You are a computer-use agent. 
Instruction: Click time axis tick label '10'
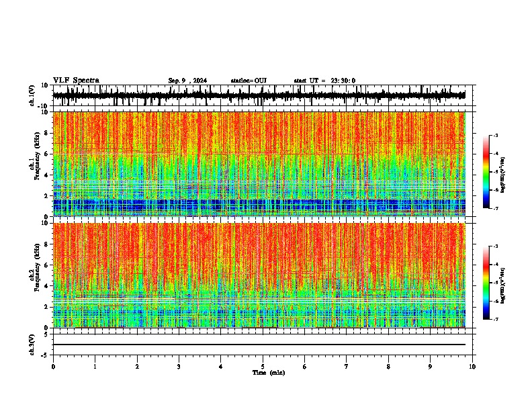[x=472, y=367]
